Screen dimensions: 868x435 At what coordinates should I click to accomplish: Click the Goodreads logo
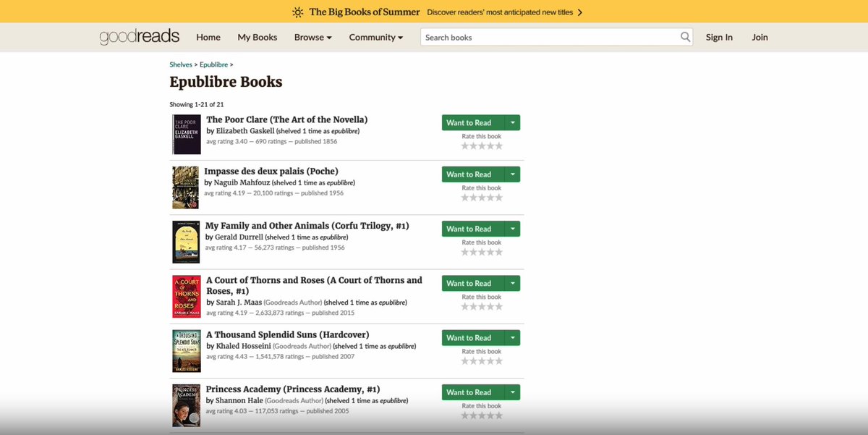click(139, 36)
